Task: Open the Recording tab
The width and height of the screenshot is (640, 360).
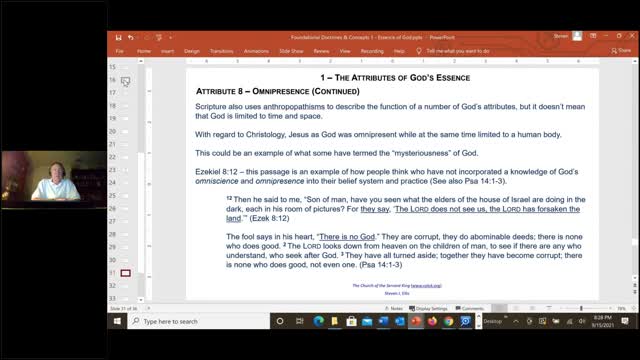Action: (372, 51)
